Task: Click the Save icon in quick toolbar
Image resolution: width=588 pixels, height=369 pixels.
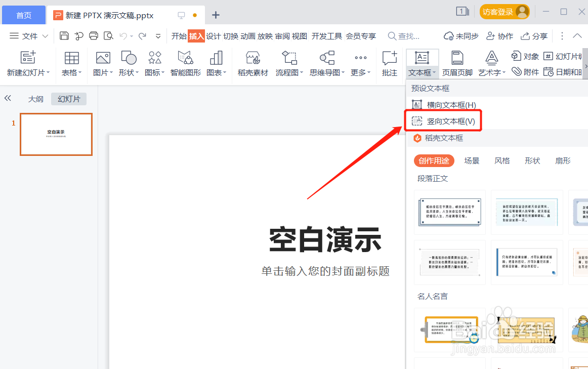Action: tap(64, 35)
